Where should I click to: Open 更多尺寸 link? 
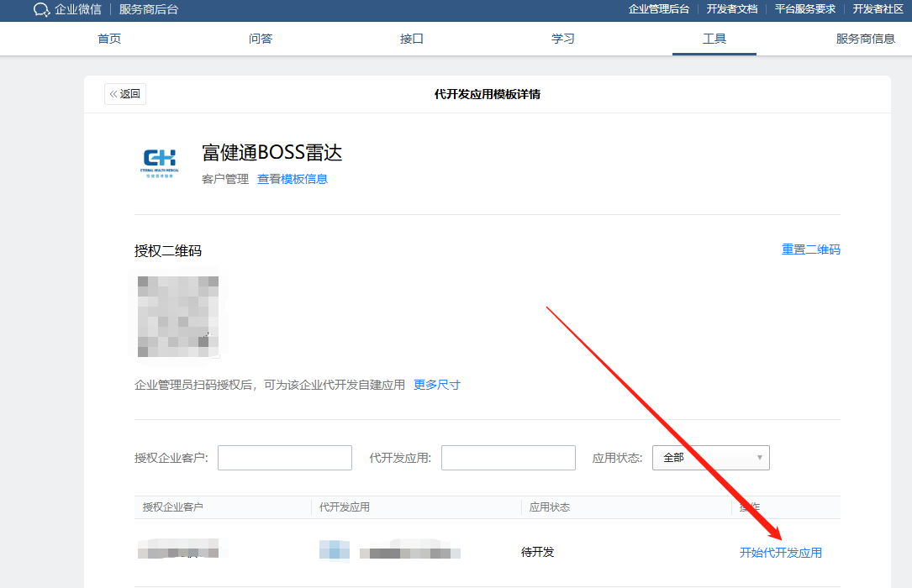click(437, 385)
